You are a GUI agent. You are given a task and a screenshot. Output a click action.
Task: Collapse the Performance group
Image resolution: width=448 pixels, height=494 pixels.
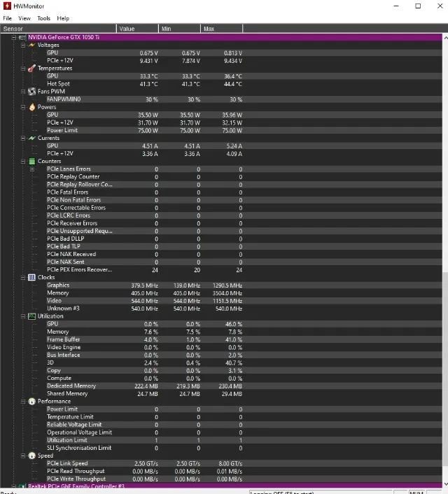point(23,402)
